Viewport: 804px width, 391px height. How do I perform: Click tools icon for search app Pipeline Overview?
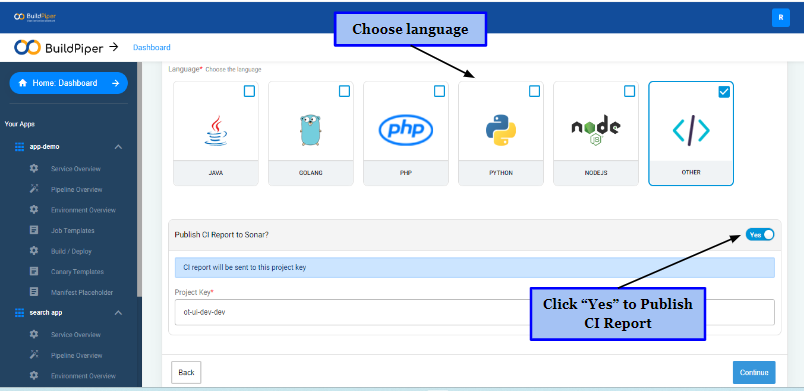pyautogui.click(x=34, y=355)
